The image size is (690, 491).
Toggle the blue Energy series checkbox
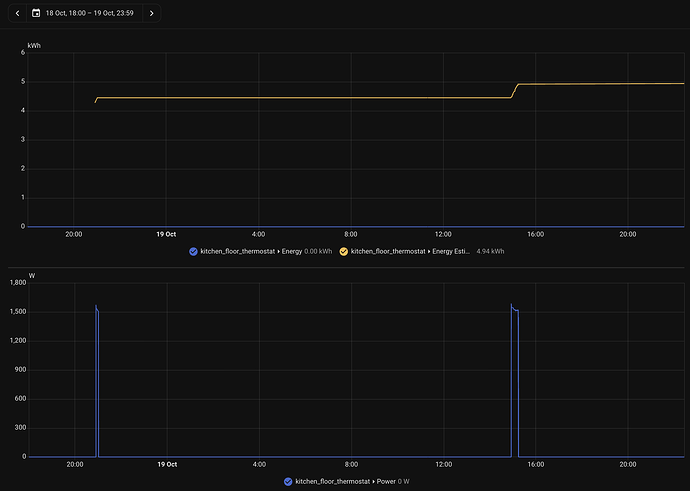(x=193, y=252)
